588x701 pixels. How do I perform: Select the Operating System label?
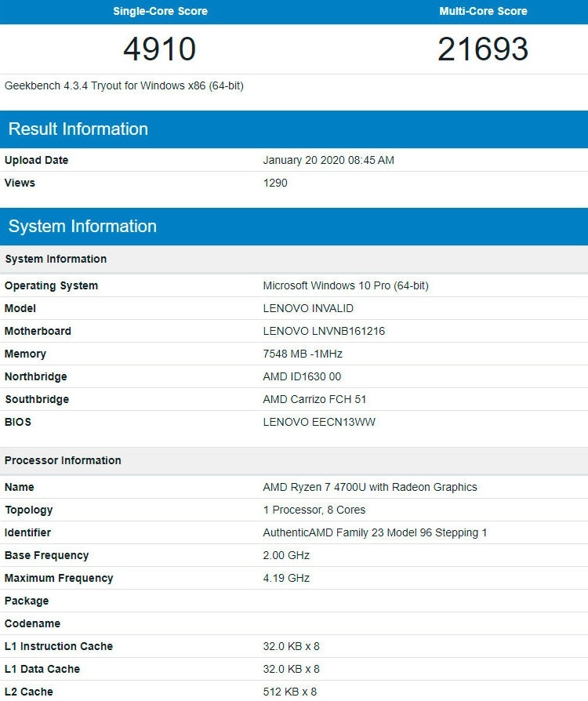[51, 285]
